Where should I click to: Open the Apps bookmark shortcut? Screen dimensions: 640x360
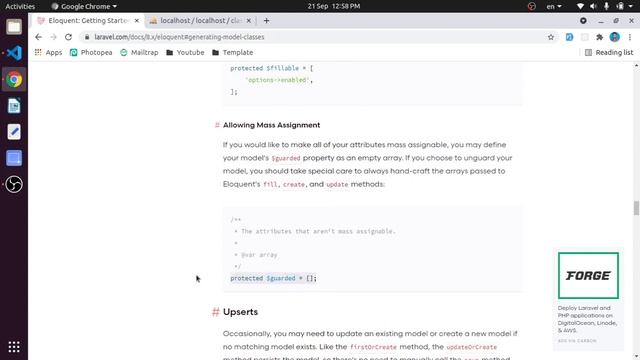[48, 52]
